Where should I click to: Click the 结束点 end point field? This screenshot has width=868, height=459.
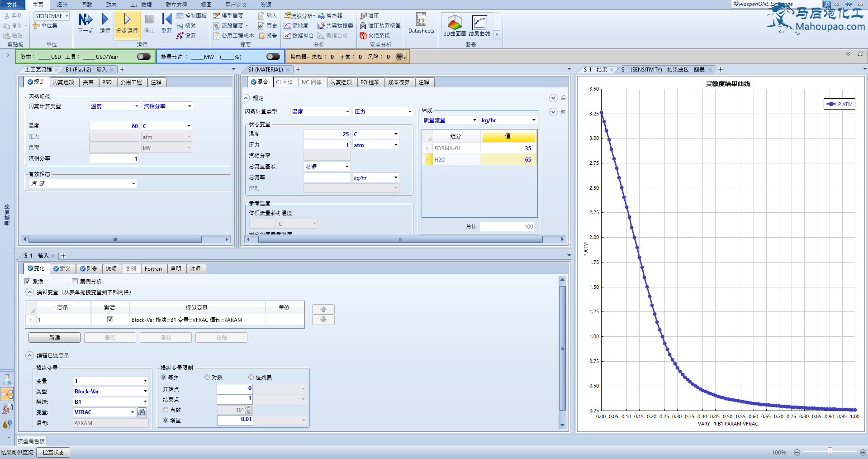pos(235,399)
